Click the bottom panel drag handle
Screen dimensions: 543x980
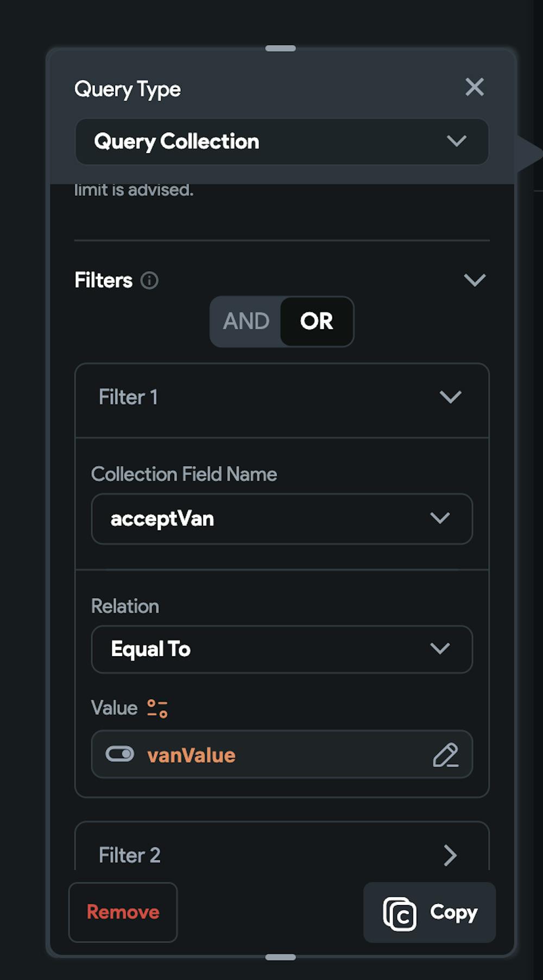280,957
